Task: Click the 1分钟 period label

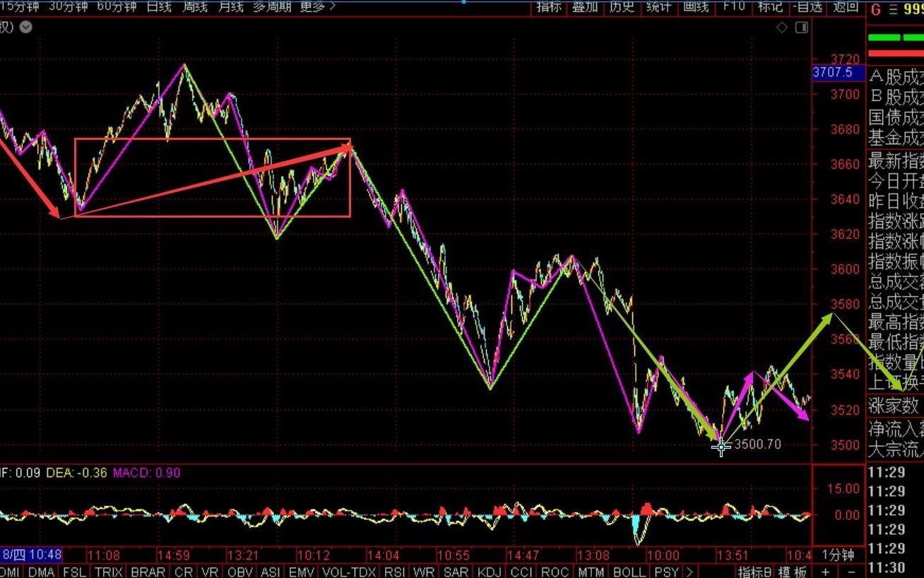Action: click(x=839, y=555)
